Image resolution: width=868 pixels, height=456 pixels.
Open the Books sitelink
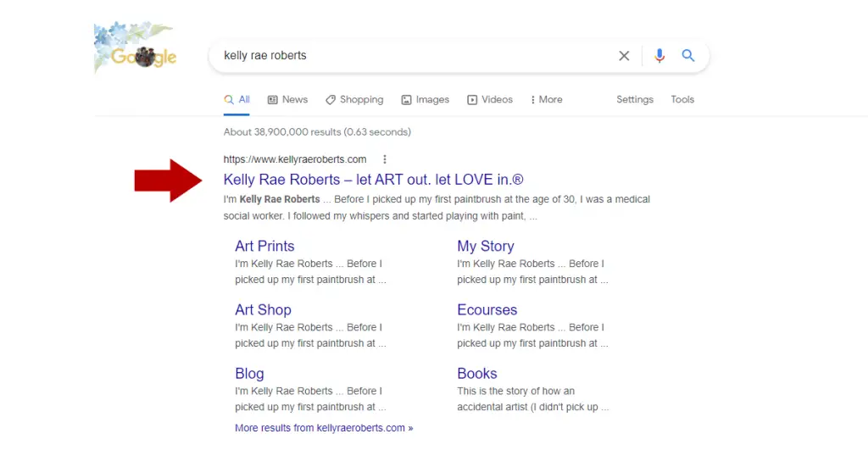click(477, 374)
